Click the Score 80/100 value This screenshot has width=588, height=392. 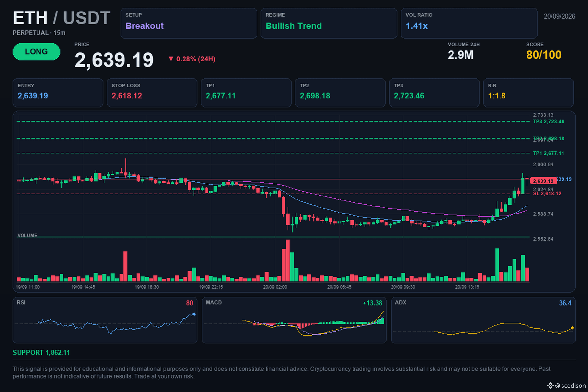coord(543,55)
